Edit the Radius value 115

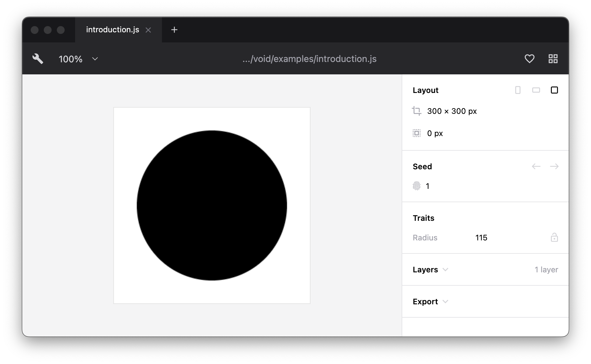pos(481,237)
